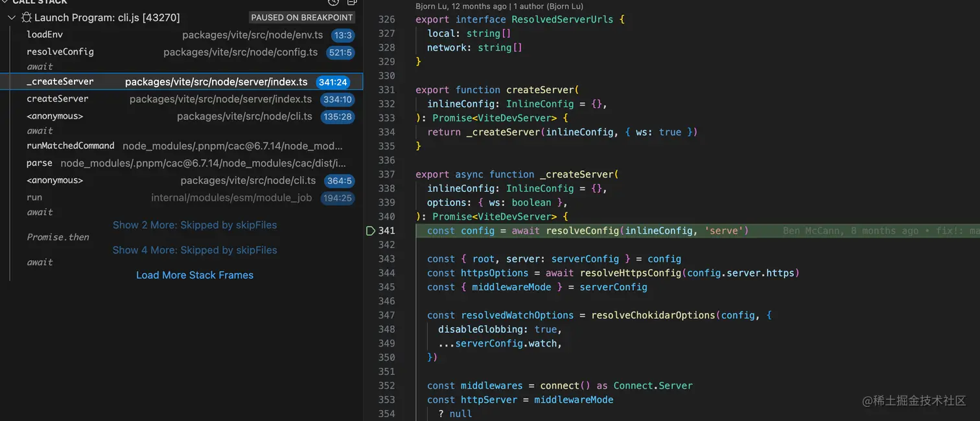Image resolution: width=980 pixels, height=421 pixels.
Task: Click the PAUSED ON BREAKPOINT status label
Action: click(x=302, y=17)
